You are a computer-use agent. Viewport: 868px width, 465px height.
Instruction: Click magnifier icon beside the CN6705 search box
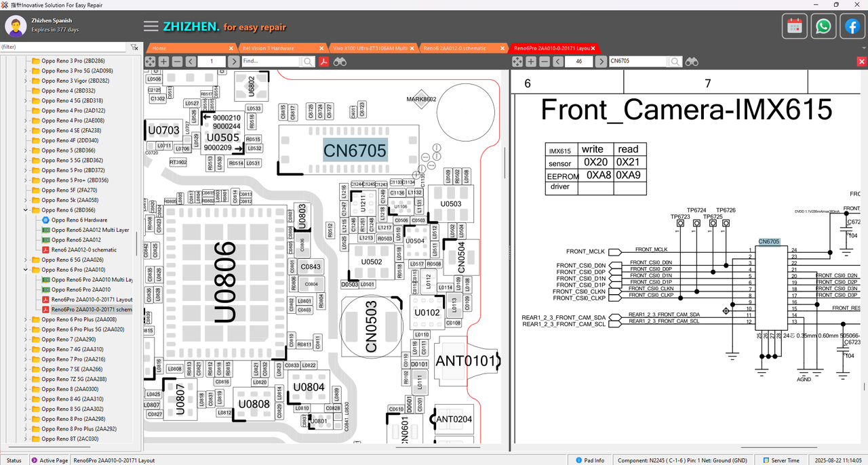point(675,62)
